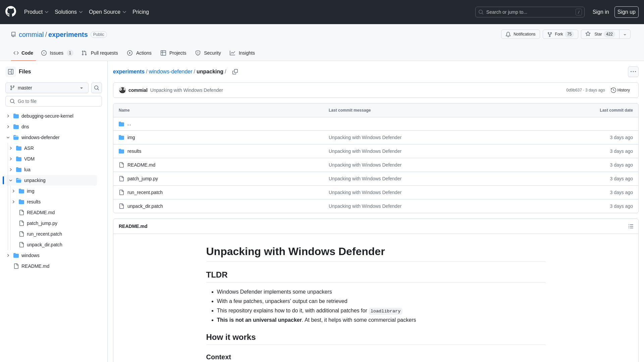
Task: Open the GitHub homepage logo
Action: [x=11, y=12]
